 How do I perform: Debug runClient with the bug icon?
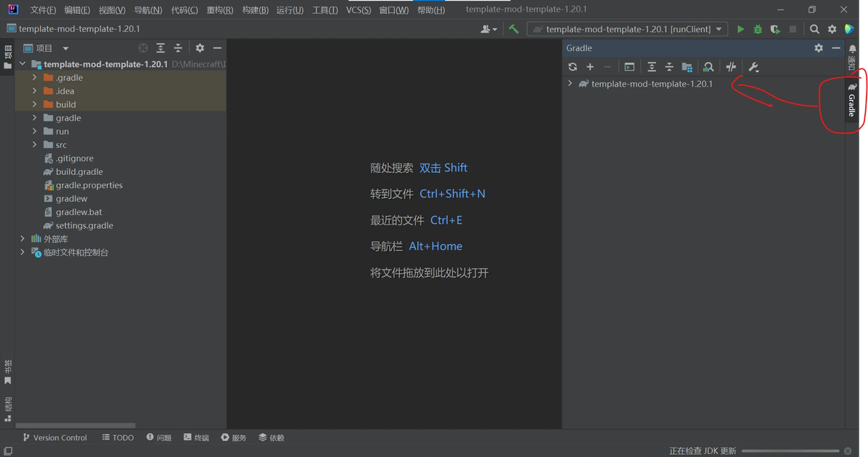[758, 29]
